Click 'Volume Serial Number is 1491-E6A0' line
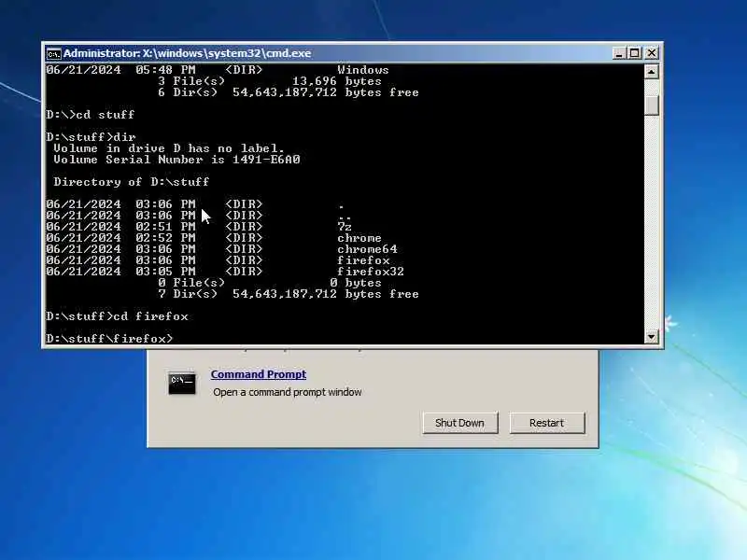This screenshot has width=747, height=560. pyautogui.click(x=176, y=160)
